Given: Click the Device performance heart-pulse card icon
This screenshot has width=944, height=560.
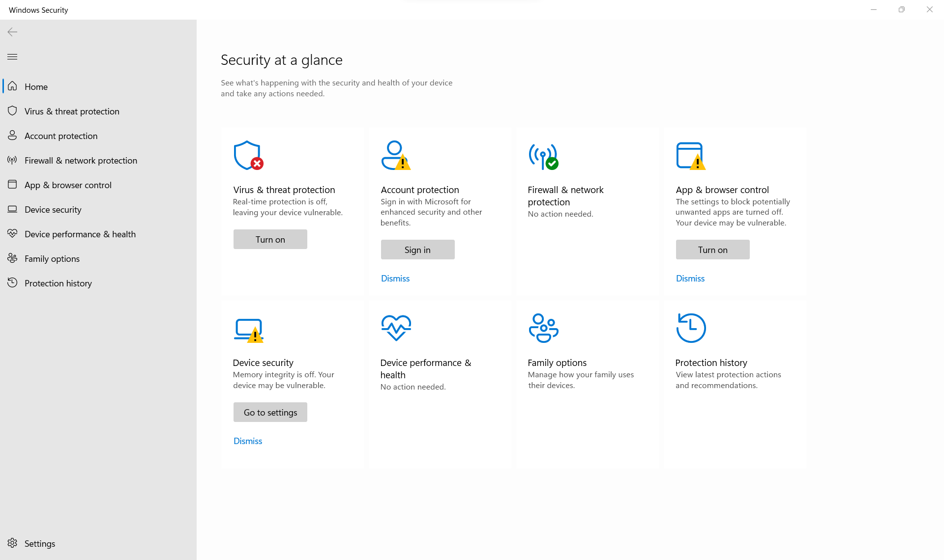Looking at the screenshot, I should (396, 328).
